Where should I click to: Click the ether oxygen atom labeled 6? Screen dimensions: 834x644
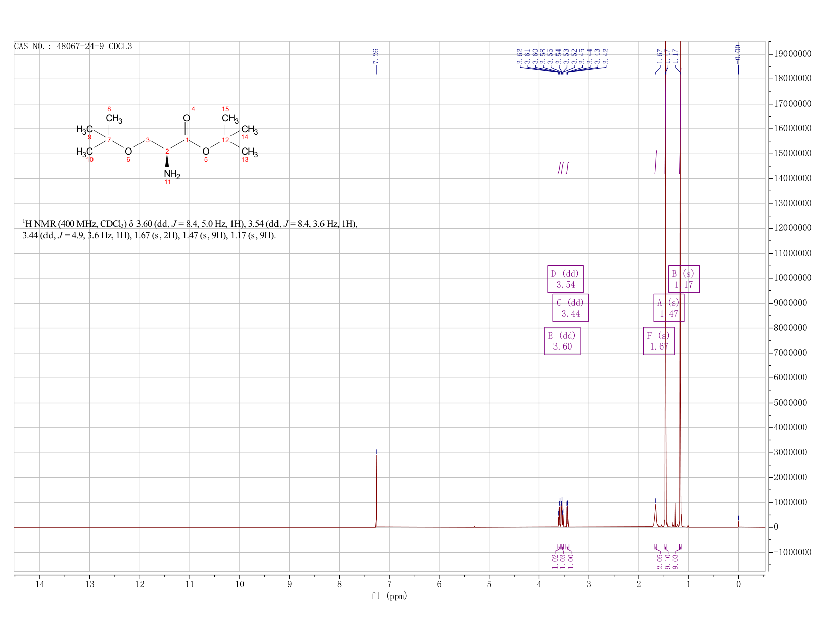[x=128, y=151]
